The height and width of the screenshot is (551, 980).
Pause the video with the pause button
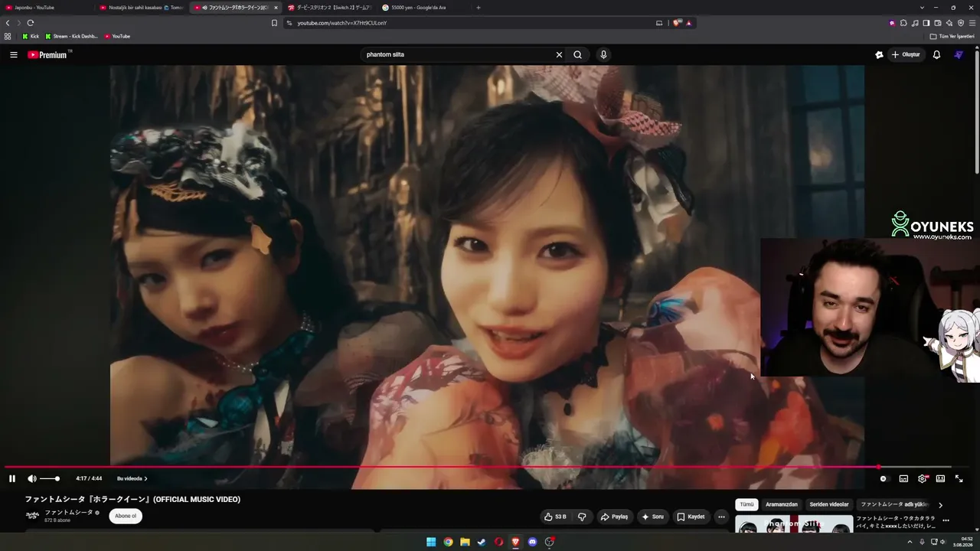coord(12,478)
